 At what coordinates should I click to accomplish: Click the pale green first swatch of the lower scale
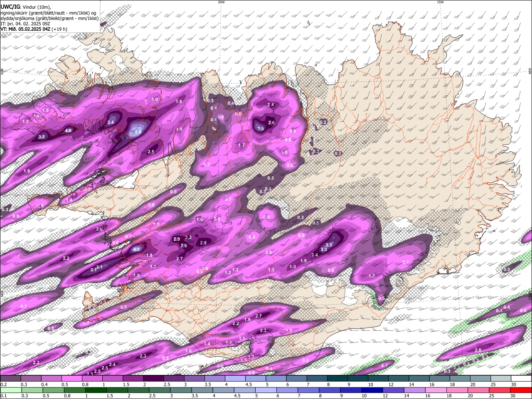(x=10, y=390)
